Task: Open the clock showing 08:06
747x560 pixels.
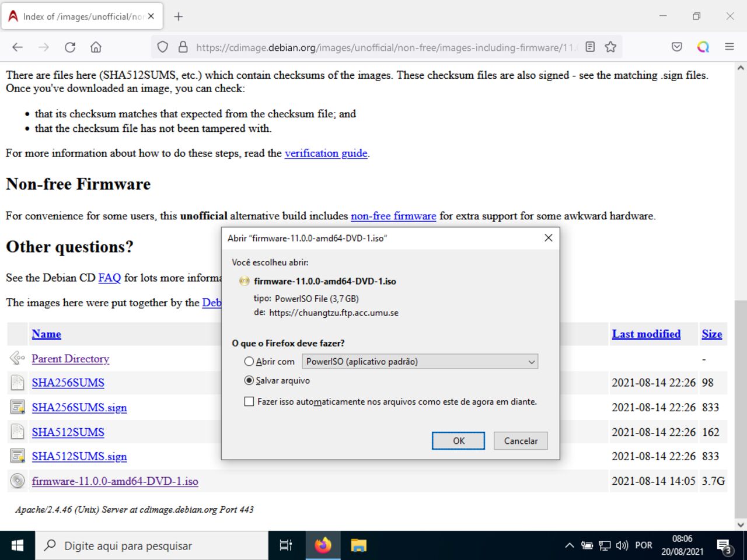Action: (682, 545)
